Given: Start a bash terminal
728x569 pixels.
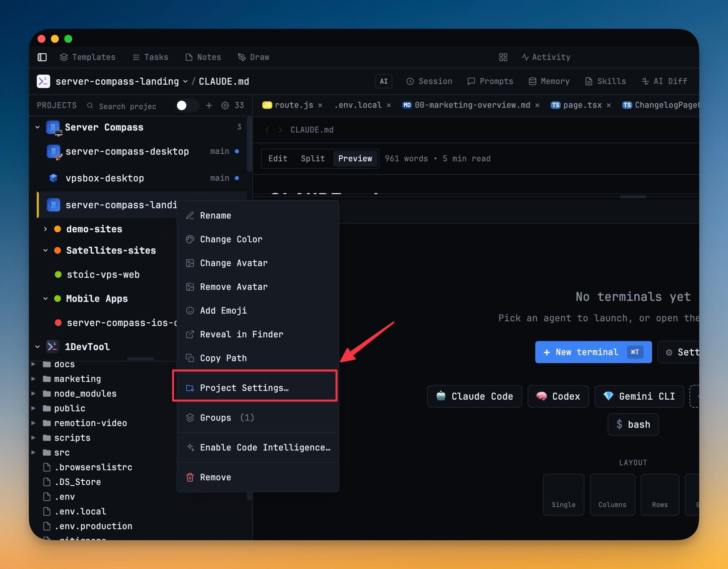Looking at the screenshot, I should click(633, 424).
